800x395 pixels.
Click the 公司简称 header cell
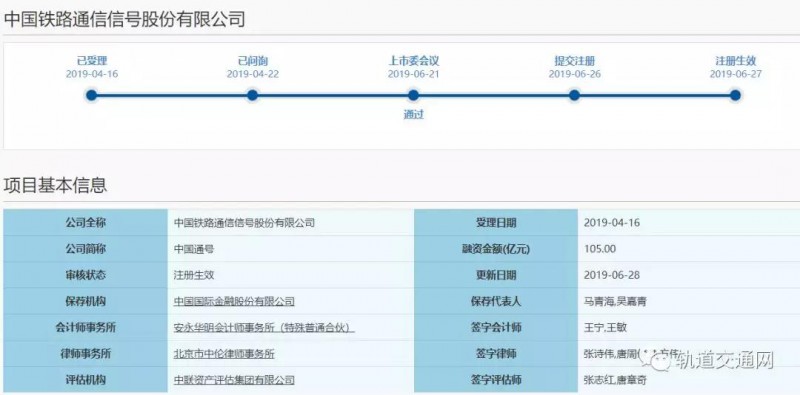(85, 249)
